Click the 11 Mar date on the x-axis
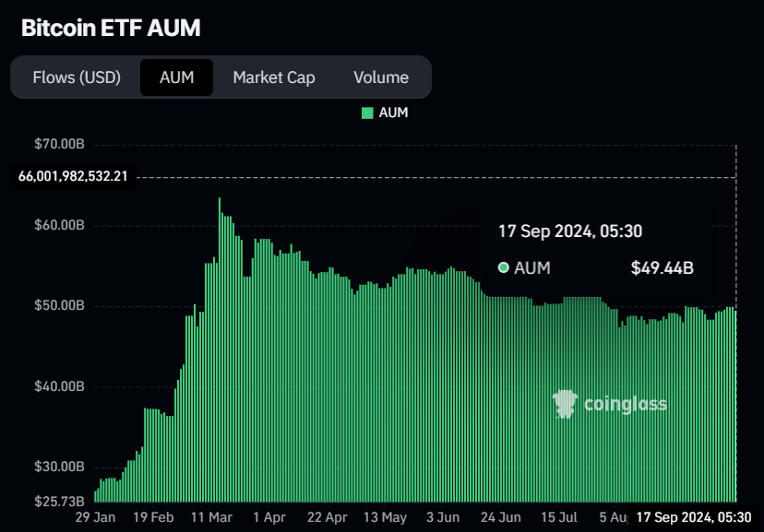 212,517
